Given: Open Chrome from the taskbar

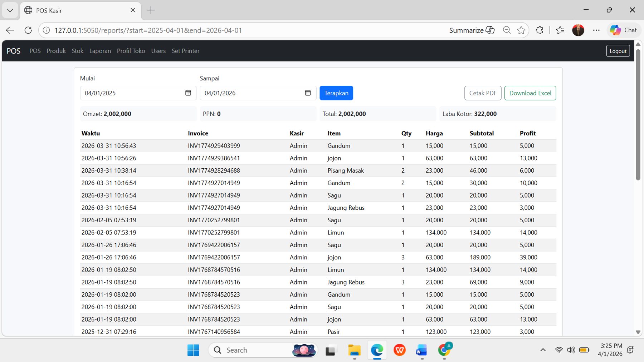Looking at the screenshot, I should click(x=444, y=350).
